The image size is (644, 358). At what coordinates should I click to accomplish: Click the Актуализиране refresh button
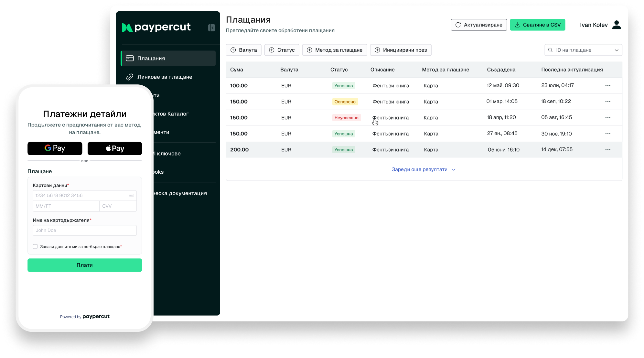pyautogui.click(x=479, y=25)
